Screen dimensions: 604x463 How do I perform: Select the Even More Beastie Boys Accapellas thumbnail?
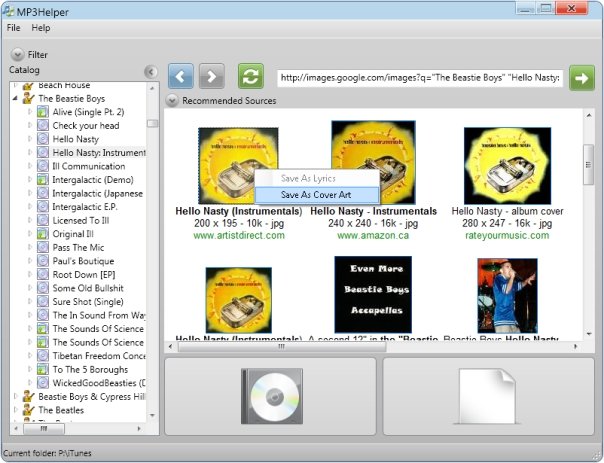click(x=373, y=294)
